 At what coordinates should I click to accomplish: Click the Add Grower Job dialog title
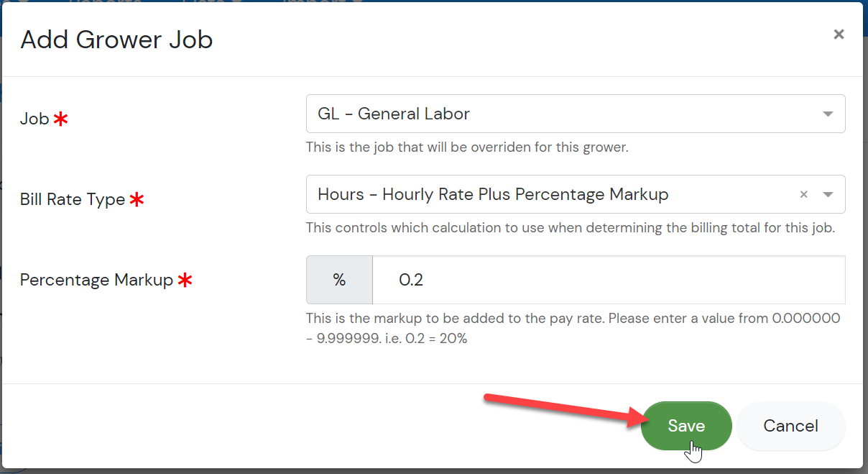click(x=116, y=39)
